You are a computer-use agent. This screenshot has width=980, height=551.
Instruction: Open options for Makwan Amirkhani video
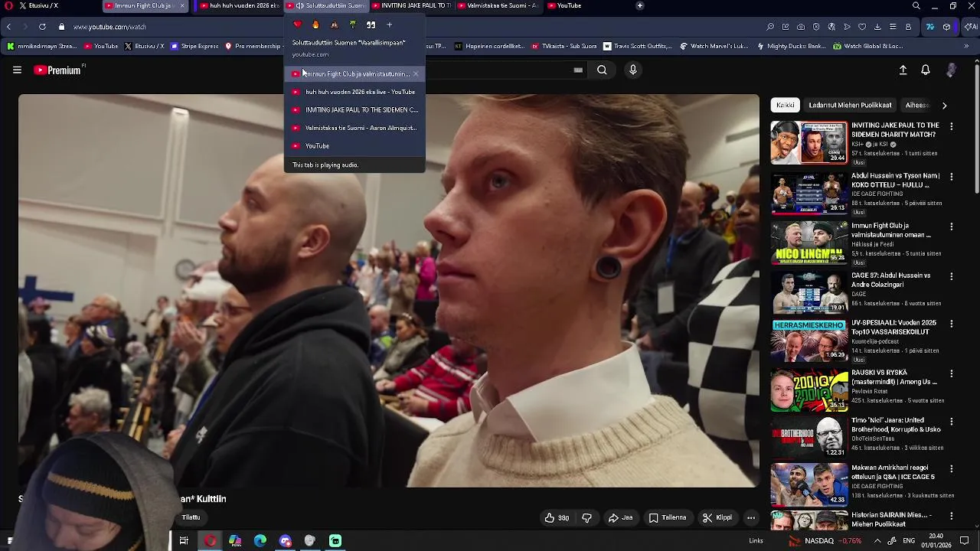point(952,469)
